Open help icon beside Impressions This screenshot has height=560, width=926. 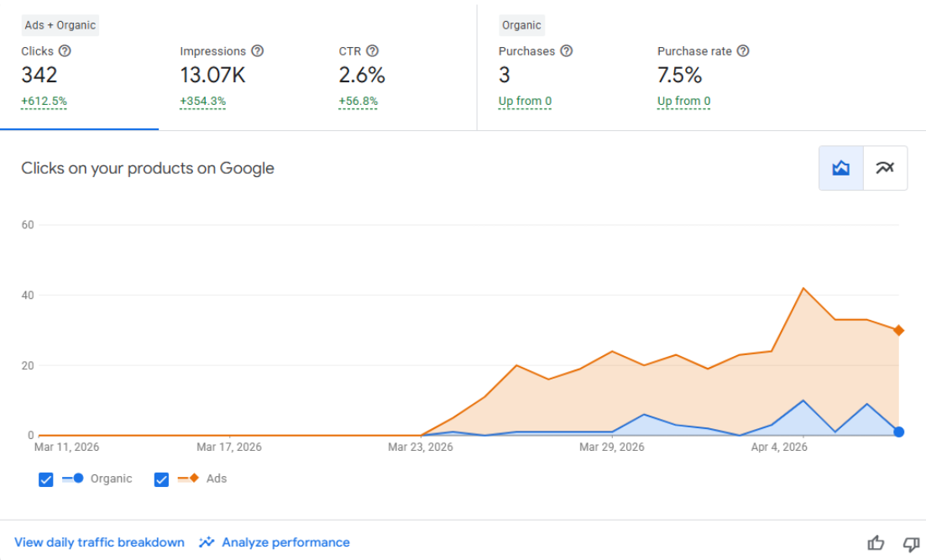(258, 51)
